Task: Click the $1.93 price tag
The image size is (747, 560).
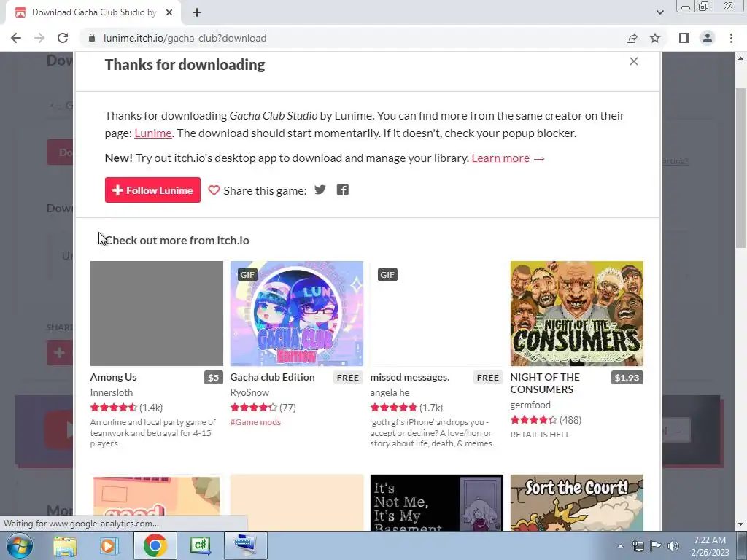Action: [x=627, y=378]
